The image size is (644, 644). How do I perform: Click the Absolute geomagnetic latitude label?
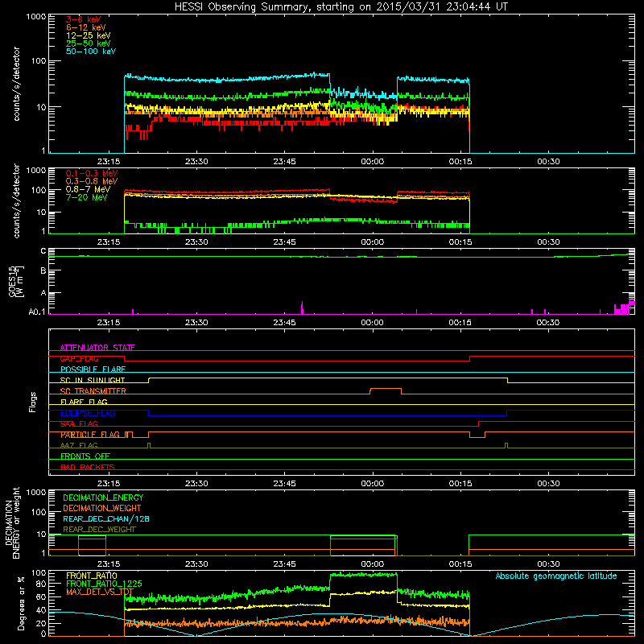tap(556, 576)
